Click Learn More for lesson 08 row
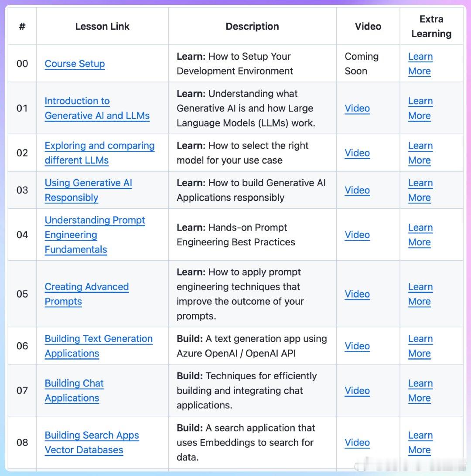The height and width of the screenshot is (476, 471). coord(420,442)
